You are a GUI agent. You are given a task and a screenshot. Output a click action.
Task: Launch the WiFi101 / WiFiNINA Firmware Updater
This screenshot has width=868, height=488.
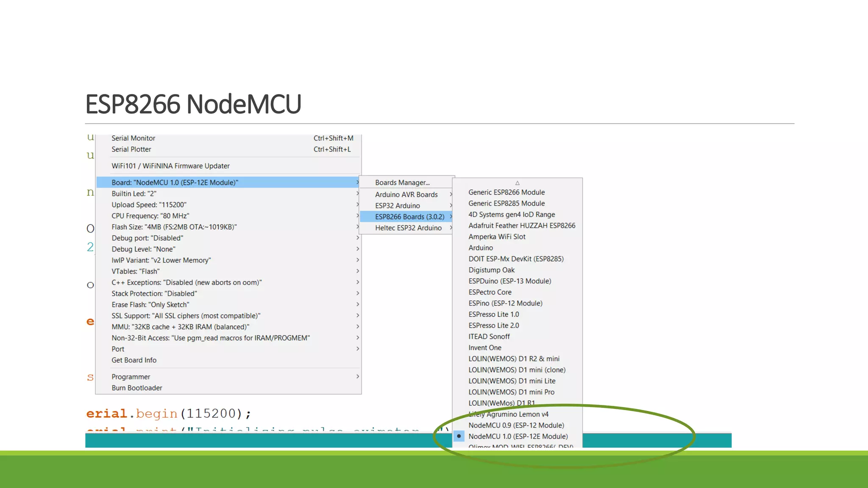pyautogui.click(x=170, y=166)
